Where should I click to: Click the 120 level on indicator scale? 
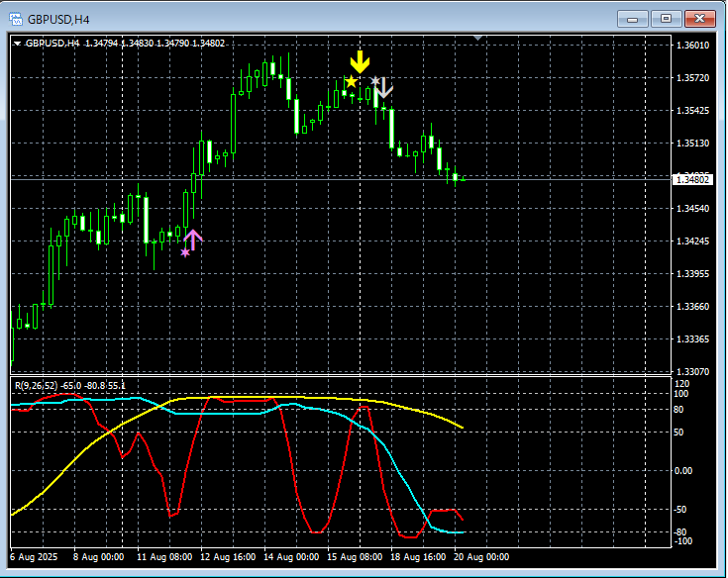point(681,383)
